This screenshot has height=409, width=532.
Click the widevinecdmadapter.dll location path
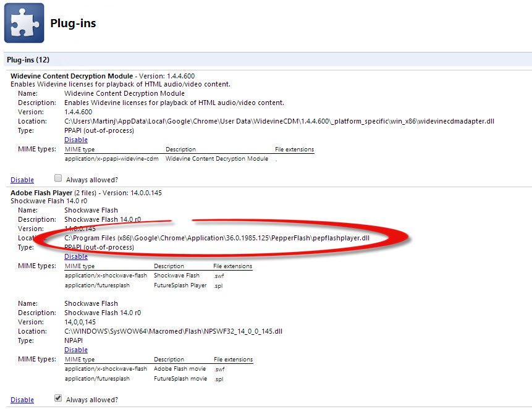[x=279, y=121]
